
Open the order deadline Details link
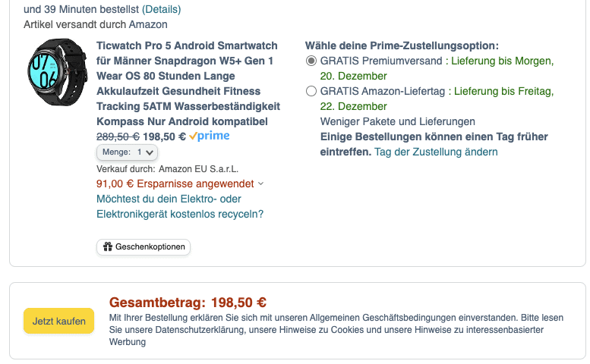tap(161, 10)
